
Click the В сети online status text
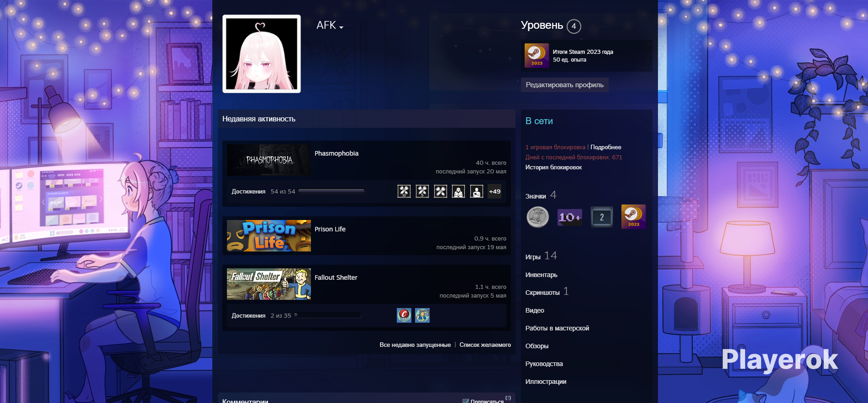(539, 121)
